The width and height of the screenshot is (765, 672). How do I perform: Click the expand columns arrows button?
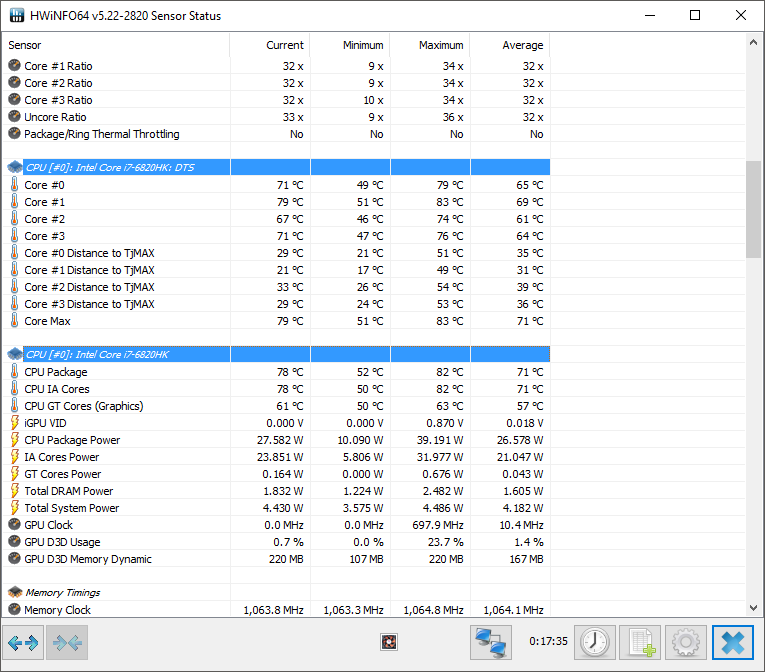23,643
